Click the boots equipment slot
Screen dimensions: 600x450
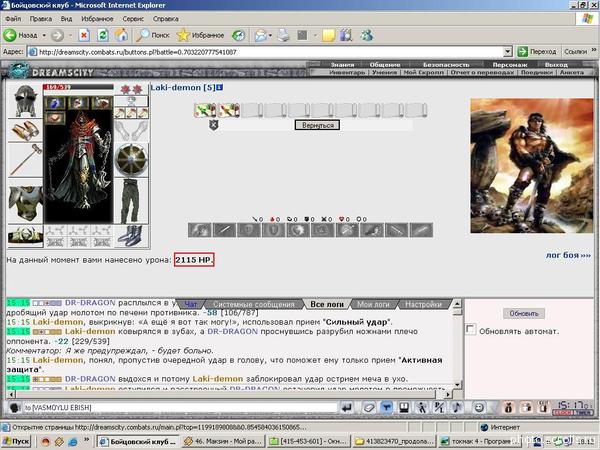pos(131,236)
